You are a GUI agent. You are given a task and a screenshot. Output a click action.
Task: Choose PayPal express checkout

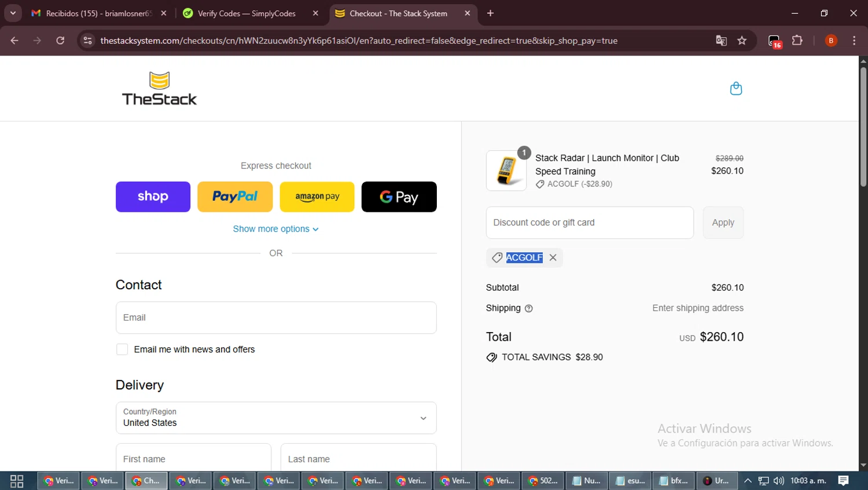coord(235,197)
